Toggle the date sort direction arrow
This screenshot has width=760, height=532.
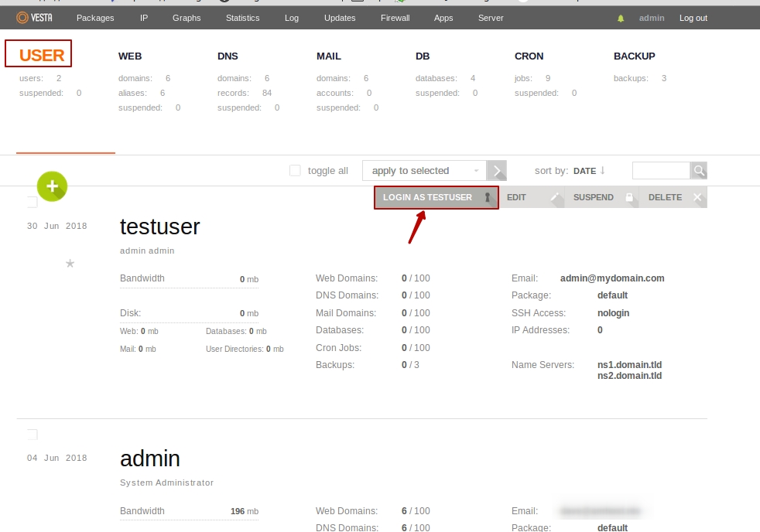tap(603, 171)
